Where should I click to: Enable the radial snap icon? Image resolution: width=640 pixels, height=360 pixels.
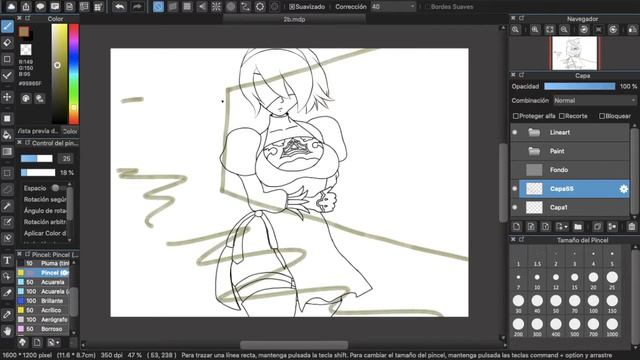[216, 7]
